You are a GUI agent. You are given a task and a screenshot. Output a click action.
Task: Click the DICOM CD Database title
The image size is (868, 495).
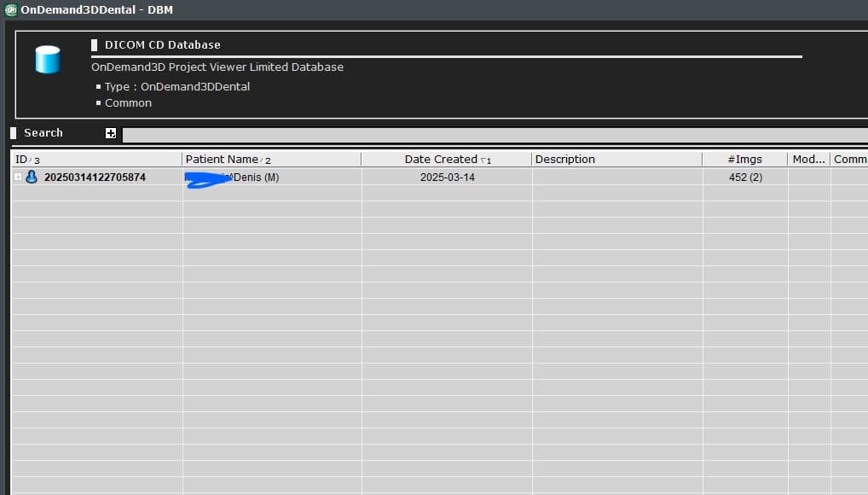(163, 45)
